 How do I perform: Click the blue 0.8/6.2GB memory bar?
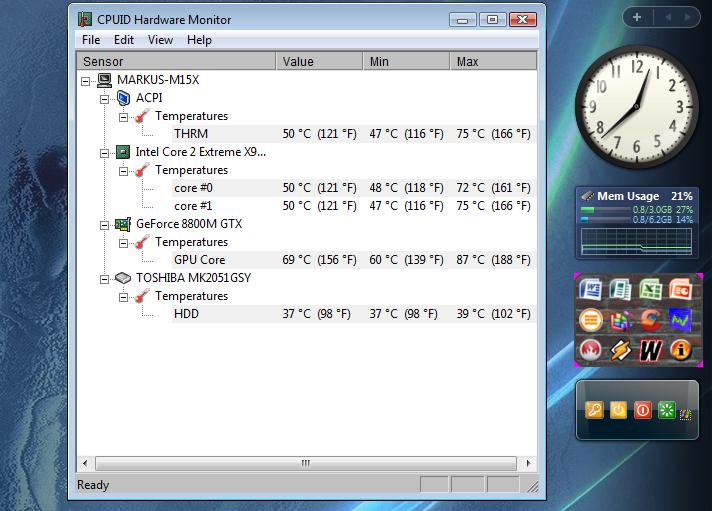point(606,219)
